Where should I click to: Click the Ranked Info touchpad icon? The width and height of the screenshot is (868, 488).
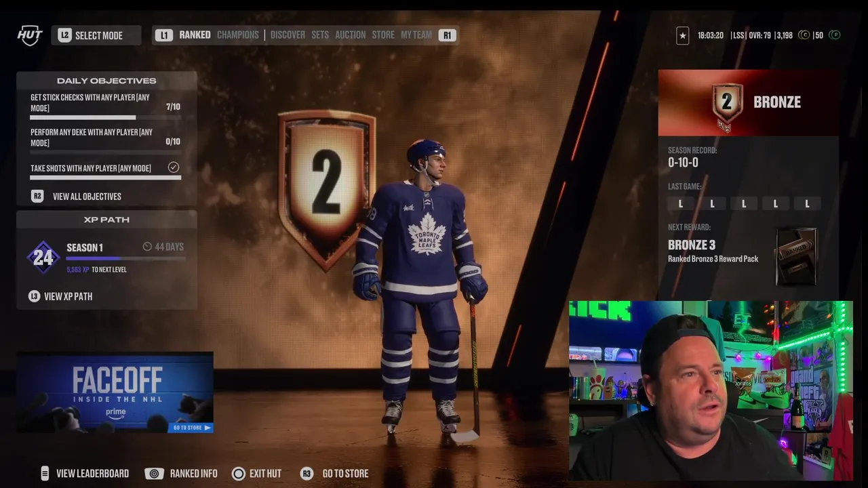click(155, 473)
